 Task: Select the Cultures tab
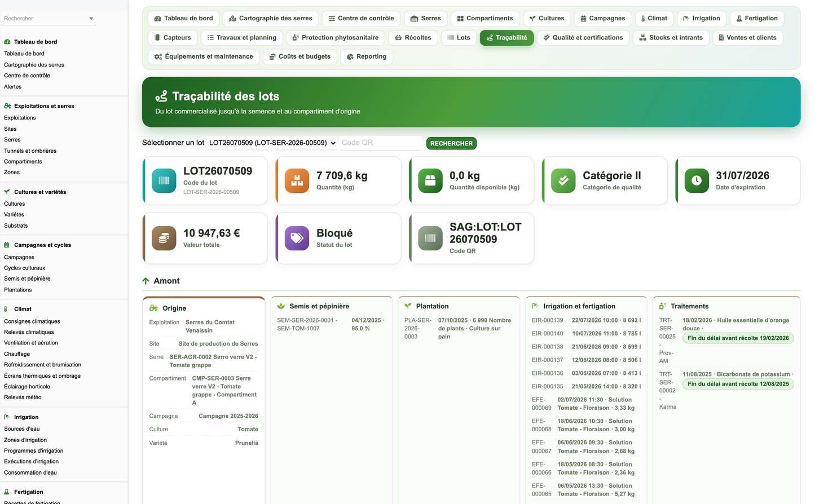click(x=547, y=19)
